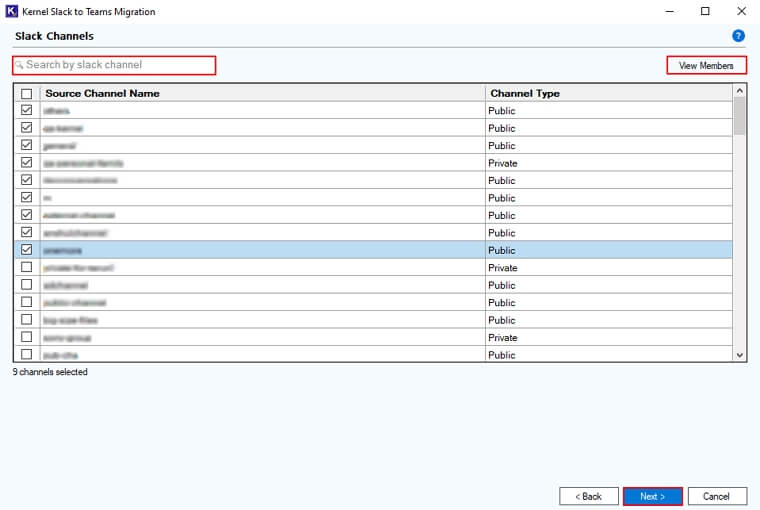The width and height of the screenshot is (760, 510).
Task: Click the scrollbar up arrow of channel list
Action: [739, 91]
